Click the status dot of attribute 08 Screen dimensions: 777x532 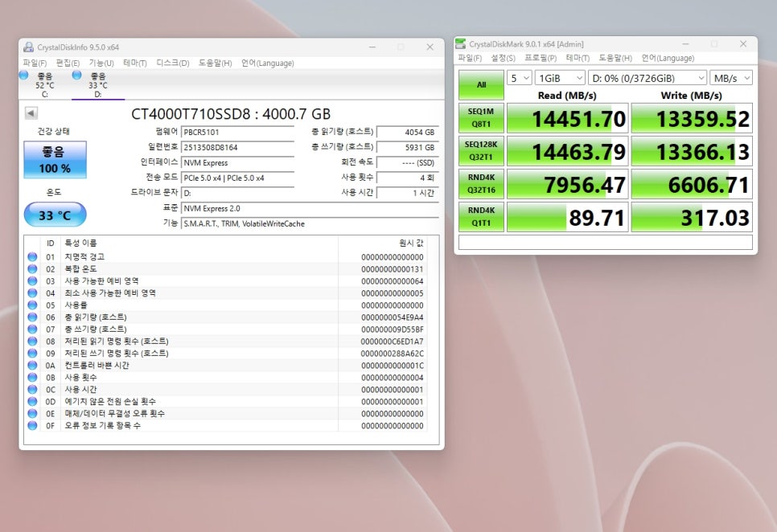(x=33, y=341)
